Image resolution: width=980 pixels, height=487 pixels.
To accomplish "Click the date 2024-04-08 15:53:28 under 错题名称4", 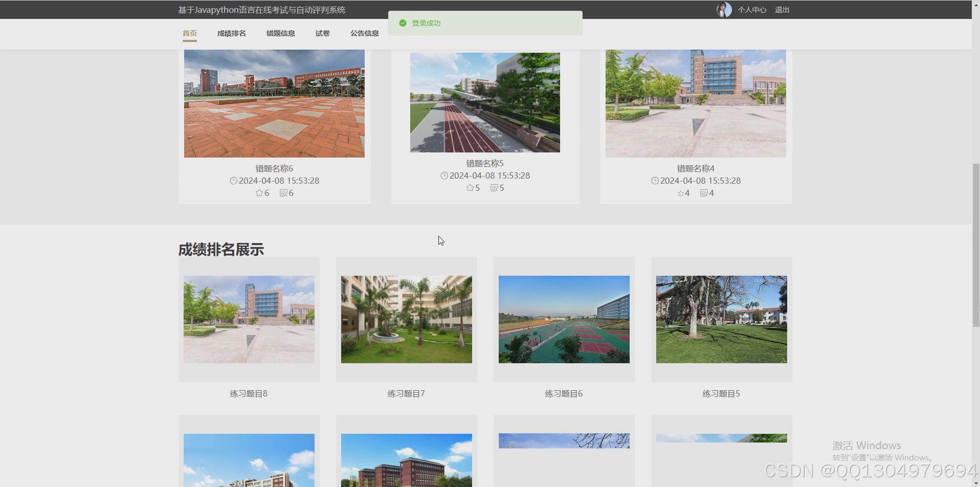I will click(700, 181).
